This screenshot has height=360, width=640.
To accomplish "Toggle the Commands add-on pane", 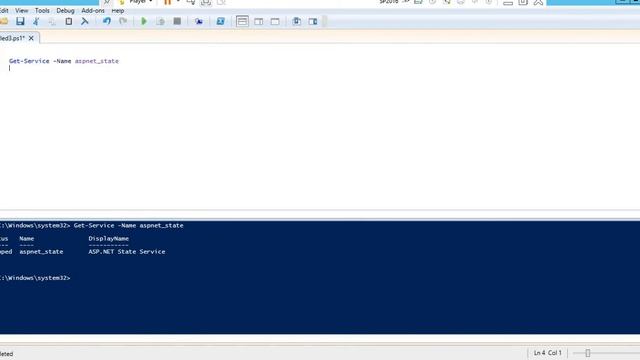I will point(313,21).
